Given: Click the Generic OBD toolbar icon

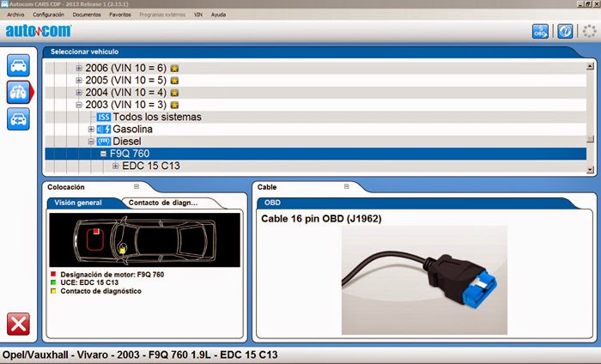Looking at the screenshot, I should [x=540, y=31].
